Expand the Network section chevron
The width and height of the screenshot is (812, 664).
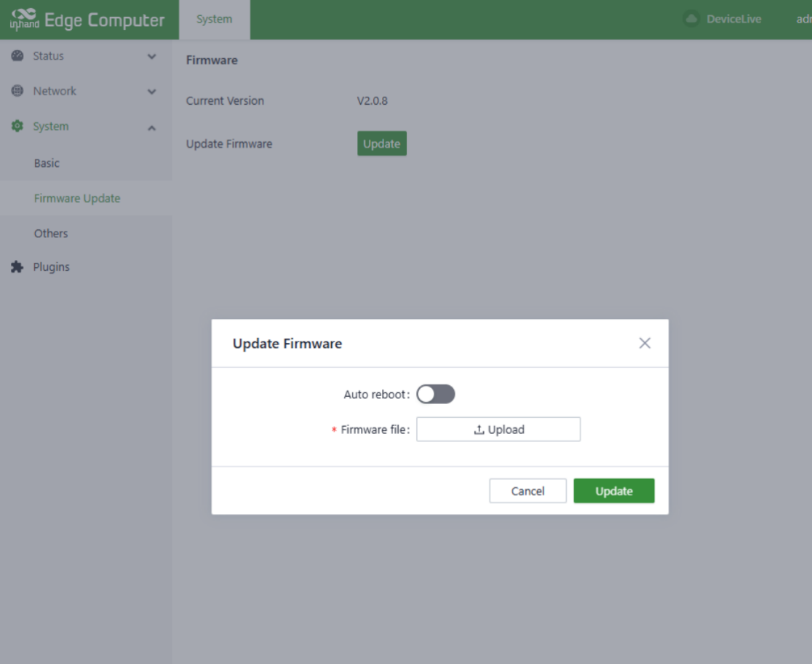(x=151, y=91)
